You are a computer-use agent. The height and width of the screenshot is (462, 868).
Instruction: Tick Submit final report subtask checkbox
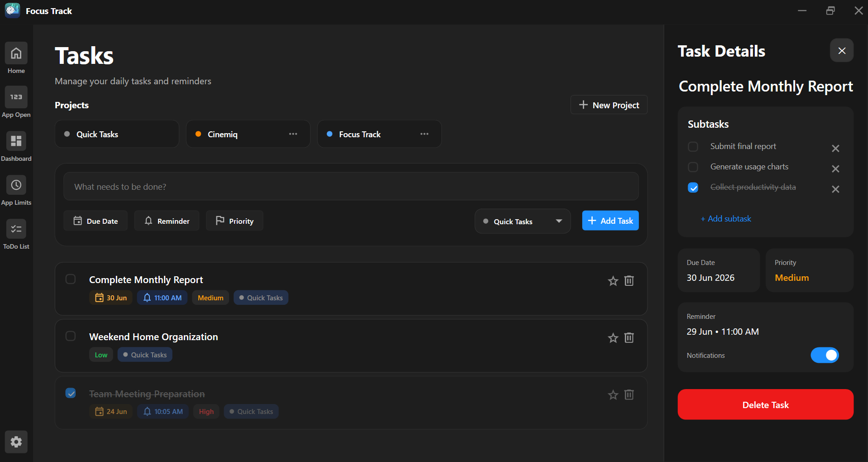pyautogui.click(x=693, y=147)
